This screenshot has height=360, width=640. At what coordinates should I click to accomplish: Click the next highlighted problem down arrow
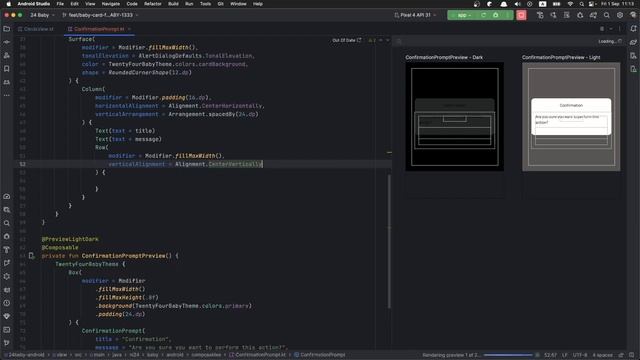pyautogui.click(x=388, y=40)
